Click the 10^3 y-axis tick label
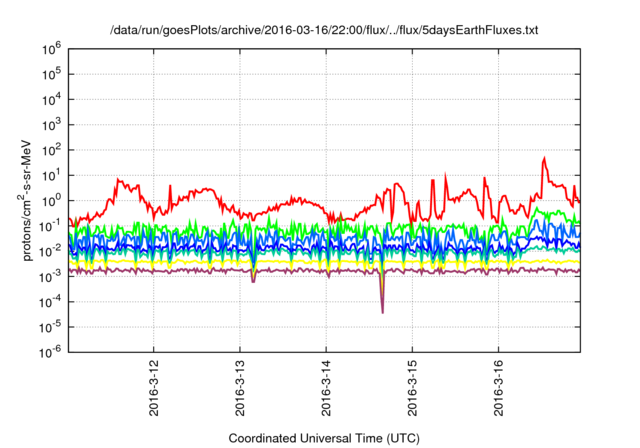 pyautogui.click(x=51, y=125)
